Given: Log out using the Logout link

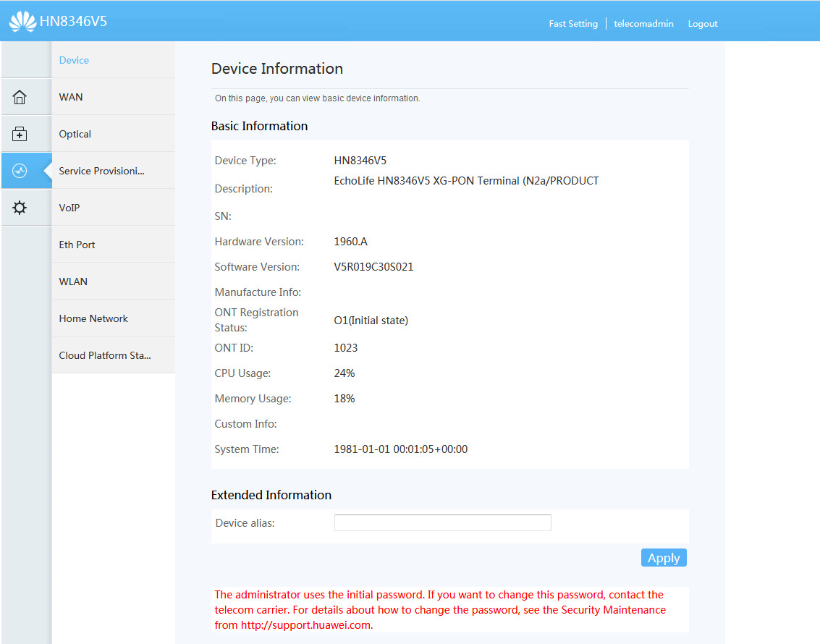Looking at the screenshot, I should (x=702, y=24).
